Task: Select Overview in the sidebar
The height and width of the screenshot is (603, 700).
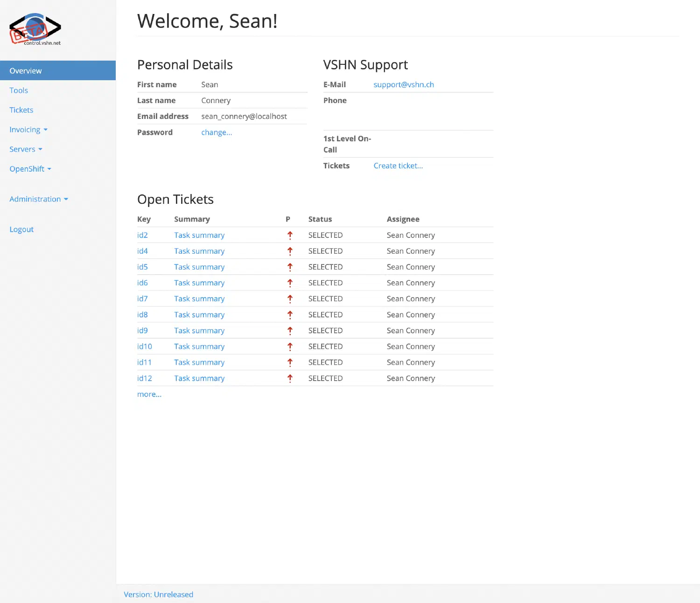Action: (25, 70)
